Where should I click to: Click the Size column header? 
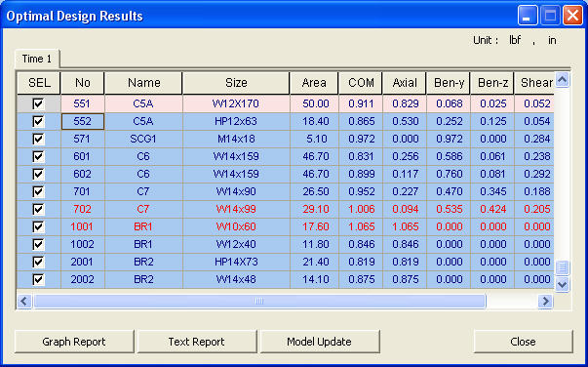click(236, 83)
